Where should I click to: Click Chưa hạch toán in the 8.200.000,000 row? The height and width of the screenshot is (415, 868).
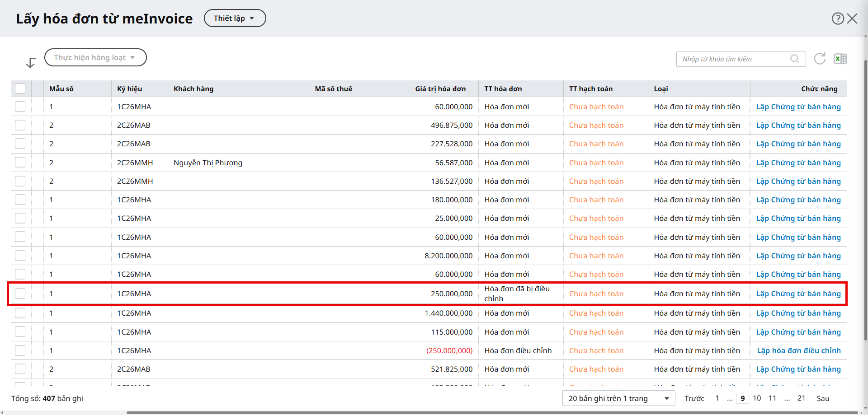tap(596, 256)
